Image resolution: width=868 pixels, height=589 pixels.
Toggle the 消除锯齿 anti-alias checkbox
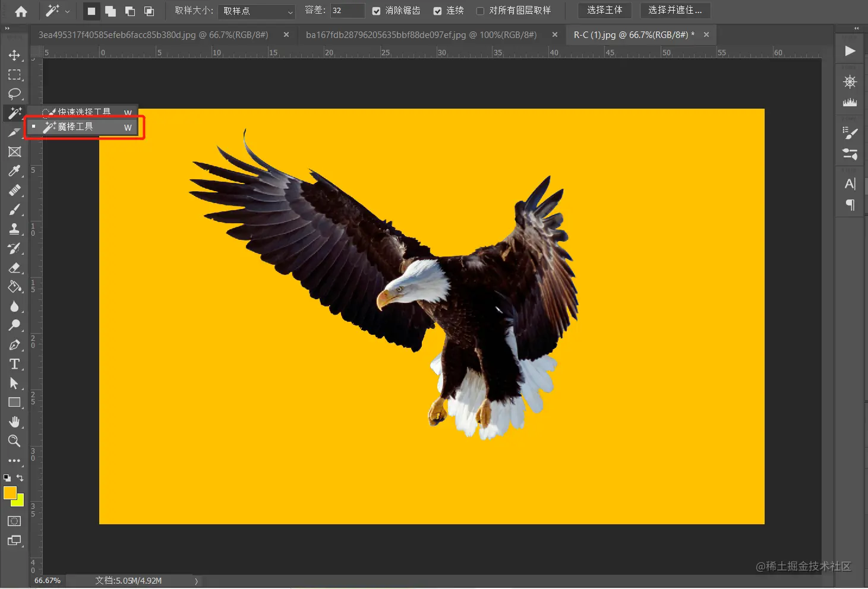(376, 11)
